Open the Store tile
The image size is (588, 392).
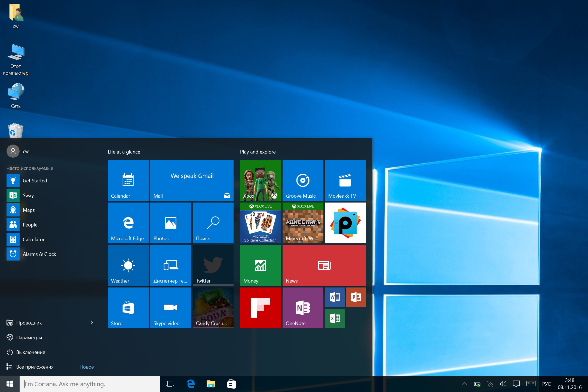[128, 308]
